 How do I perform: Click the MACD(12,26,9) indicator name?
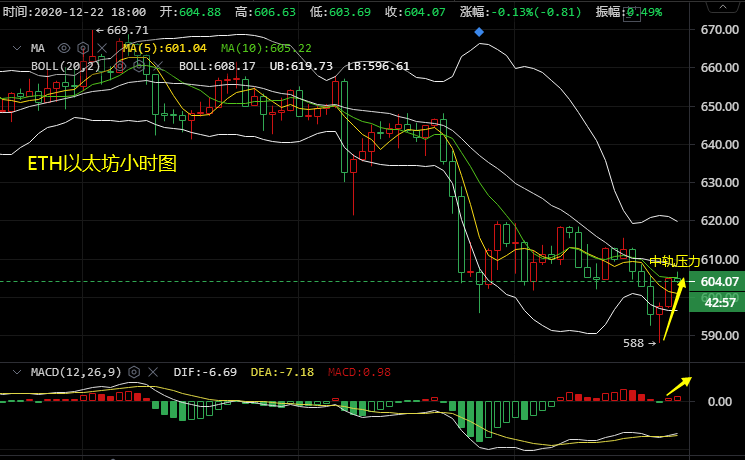[76, 372]
